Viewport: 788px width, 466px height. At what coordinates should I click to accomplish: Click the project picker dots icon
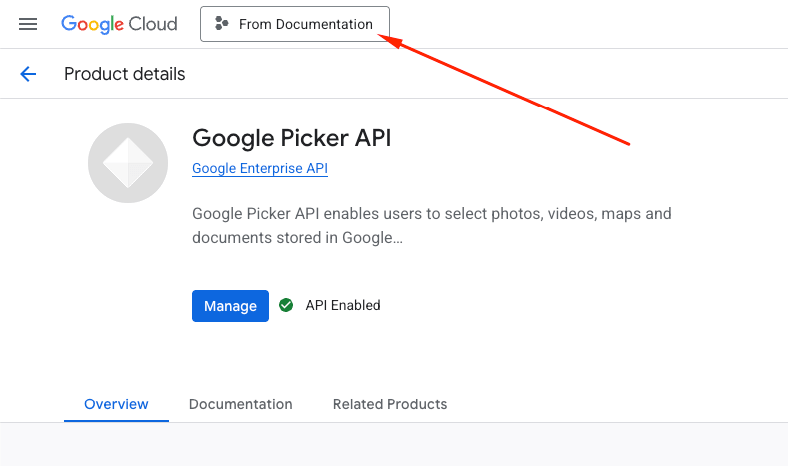coord(222,24)
